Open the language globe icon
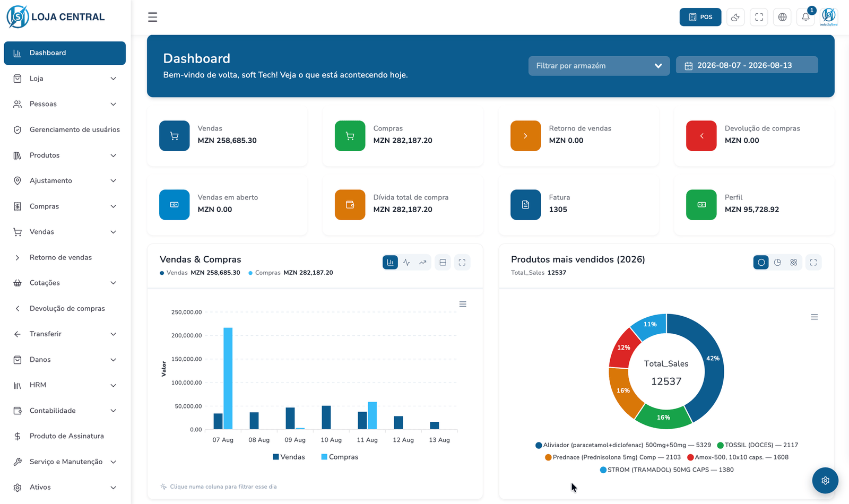 782,17
